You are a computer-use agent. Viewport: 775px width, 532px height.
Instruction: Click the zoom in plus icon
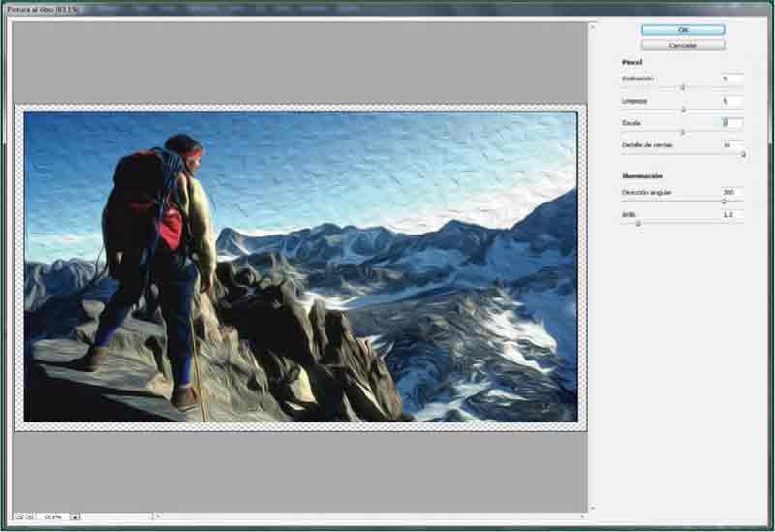pyautogui.click(x=29, y=516)
